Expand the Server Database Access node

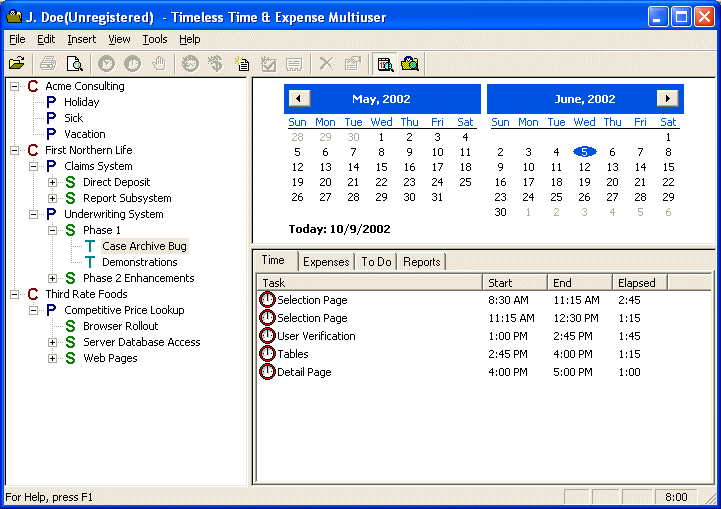click(x=52, y=342)
